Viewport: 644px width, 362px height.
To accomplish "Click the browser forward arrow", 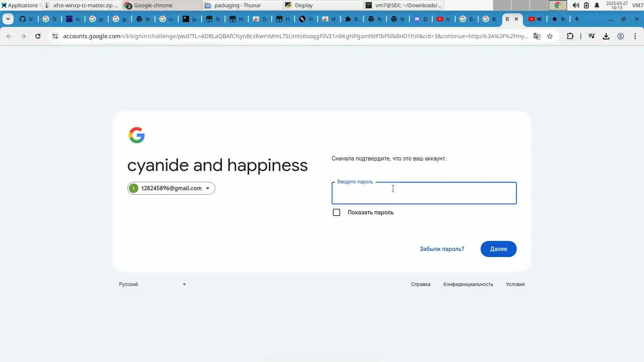I will (23, 36).
